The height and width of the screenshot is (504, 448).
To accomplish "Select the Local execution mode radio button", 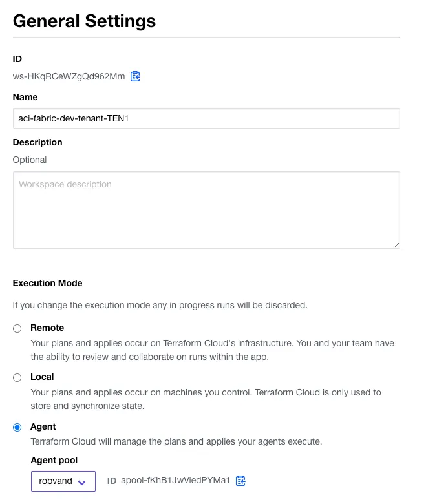I will click(x=17, y=378).
